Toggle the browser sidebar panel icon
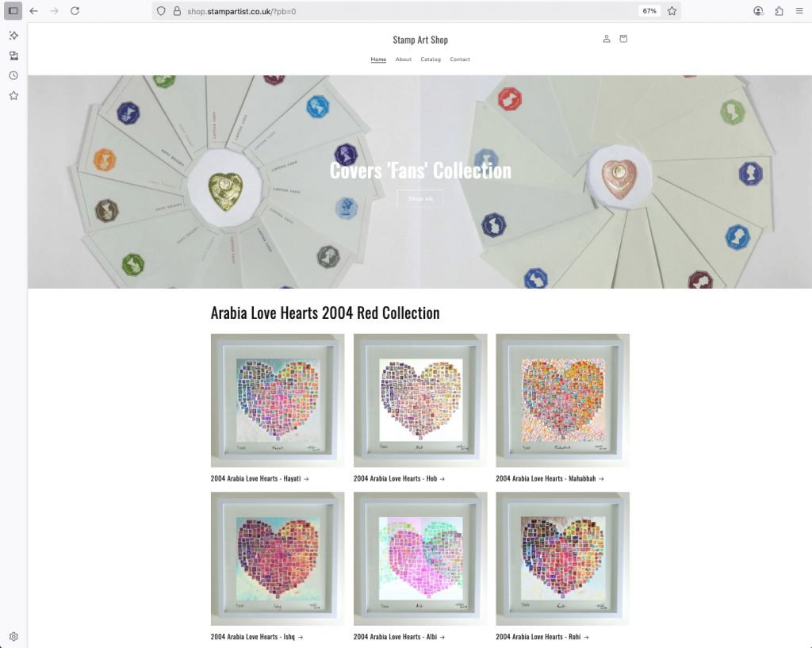The width and height of the screenshot is (812, 648). point(13,11)
